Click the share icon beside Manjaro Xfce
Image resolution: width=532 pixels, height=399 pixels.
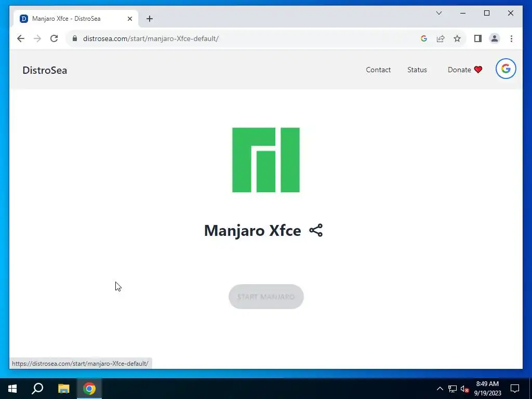point(315,230)
